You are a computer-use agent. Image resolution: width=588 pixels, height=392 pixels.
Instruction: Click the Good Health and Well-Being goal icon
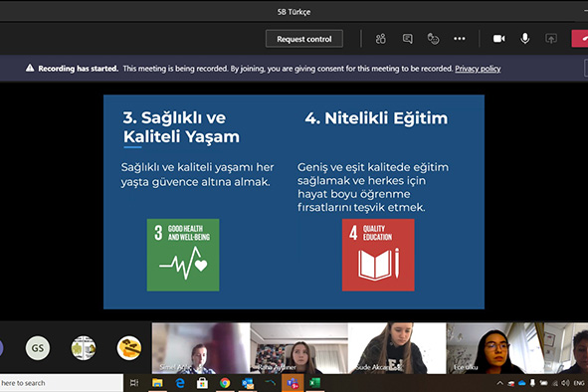click(183, 255)
